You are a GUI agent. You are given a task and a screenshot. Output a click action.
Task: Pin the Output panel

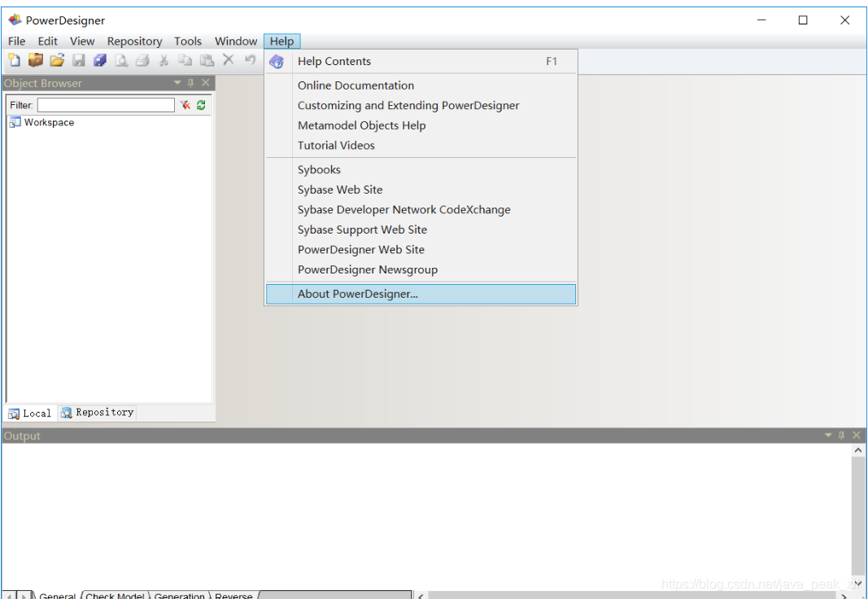tap(841, 435)
